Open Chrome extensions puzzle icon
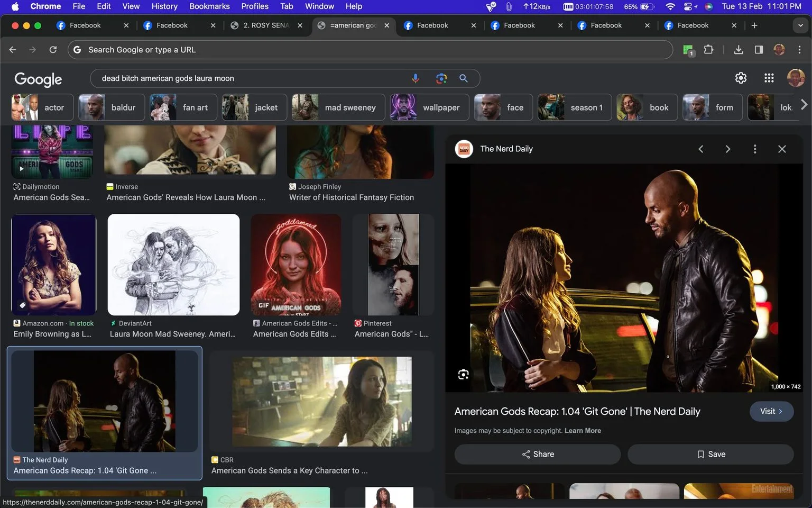This screenshot has width=812, height=508. pyautogui.click(x=708, y=50)
